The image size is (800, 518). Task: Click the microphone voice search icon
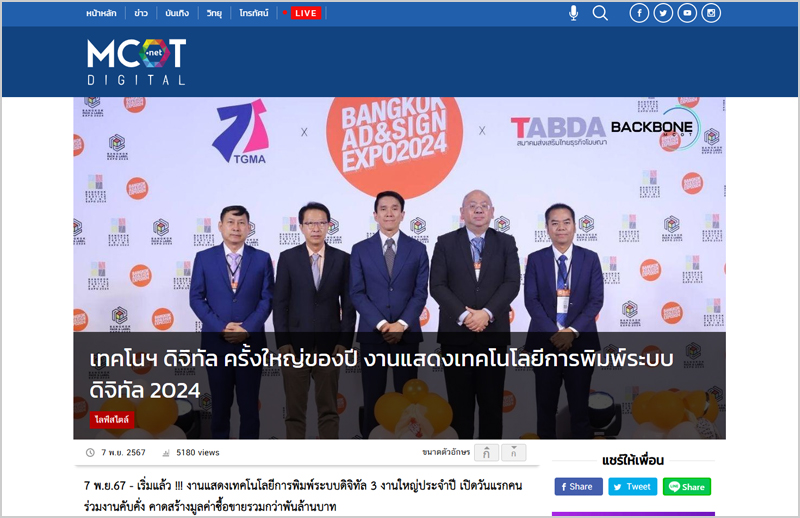click(573, 13)
